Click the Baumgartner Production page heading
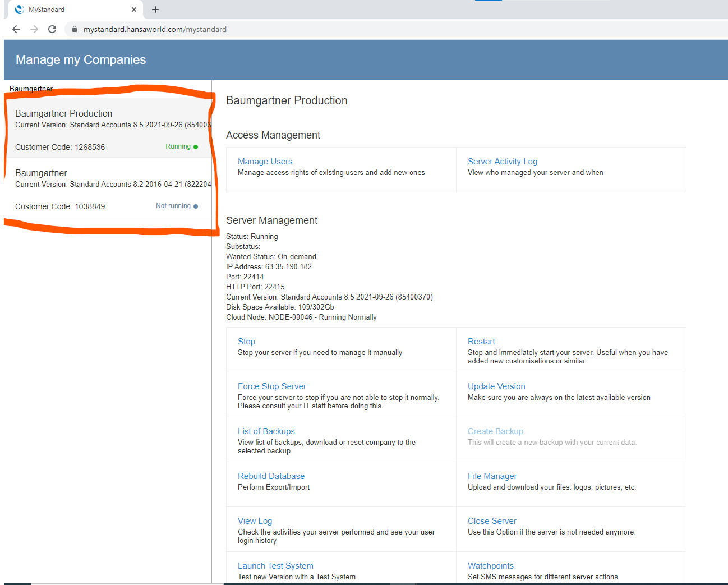 pyautogui.click(x=287, y=100)
